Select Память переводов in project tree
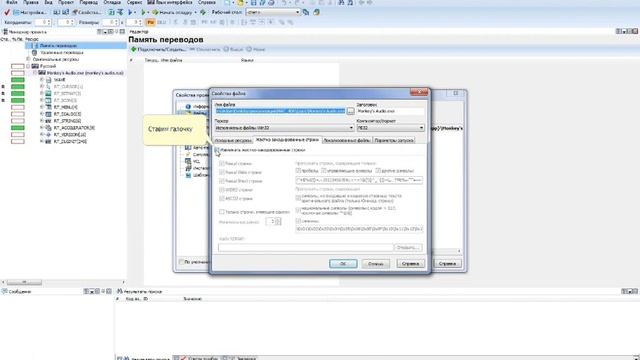Screen dimensions: 640x360 [58, 46]
